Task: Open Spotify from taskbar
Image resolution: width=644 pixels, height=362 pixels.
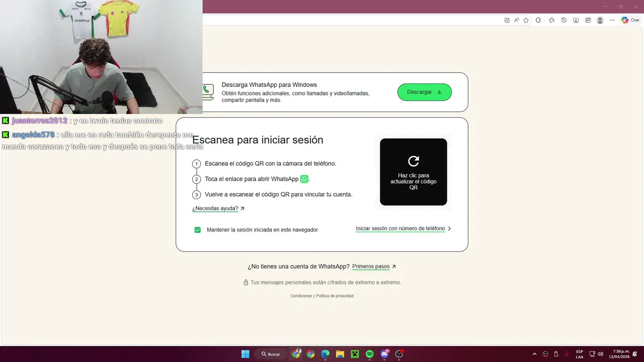Action: tap(369, 354)
